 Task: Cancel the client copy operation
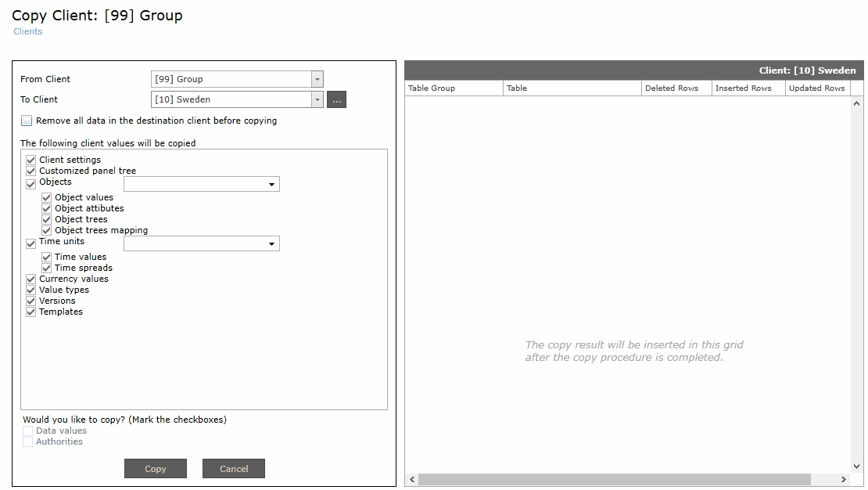pyautogui.click(x=233, y=468)
